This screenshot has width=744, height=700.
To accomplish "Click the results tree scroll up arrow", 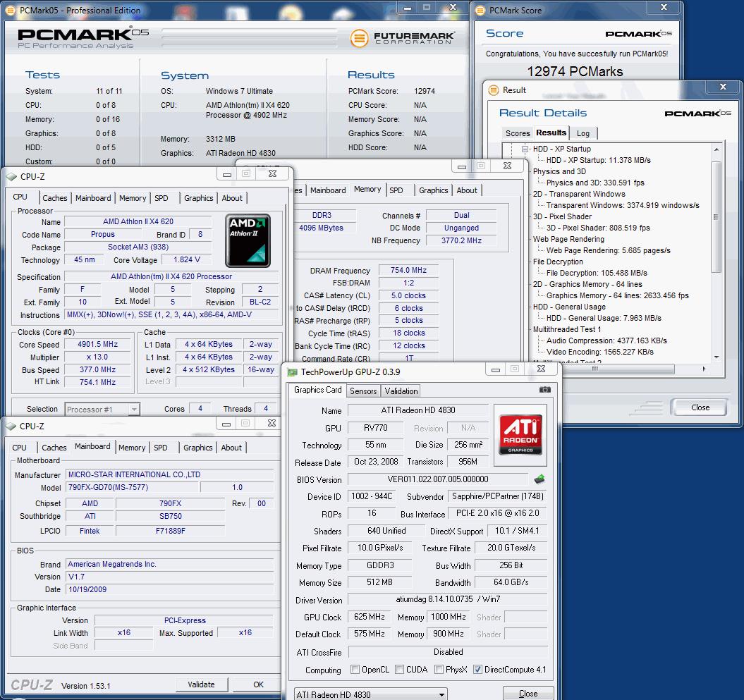I will (x=716, y=149).
